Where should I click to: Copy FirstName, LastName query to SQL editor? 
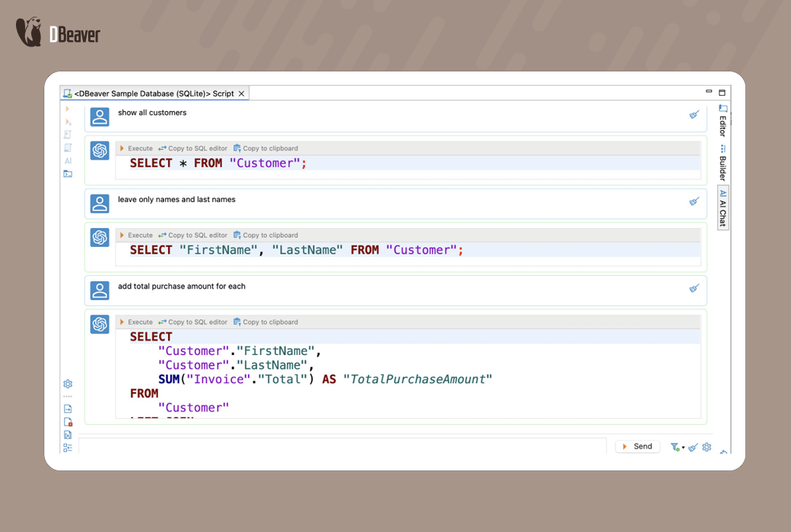[192, 236]
